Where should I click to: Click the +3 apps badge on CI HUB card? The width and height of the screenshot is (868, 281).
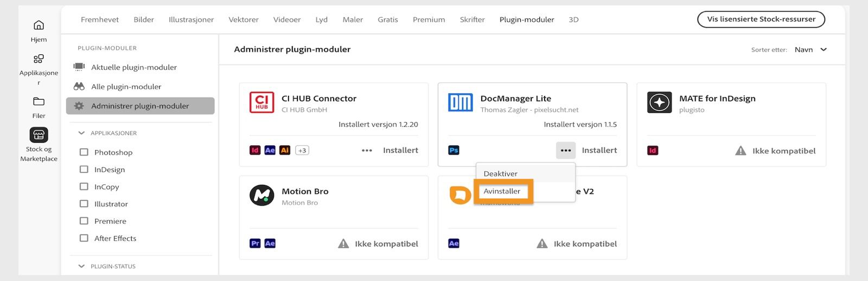(x=302, y=150)
